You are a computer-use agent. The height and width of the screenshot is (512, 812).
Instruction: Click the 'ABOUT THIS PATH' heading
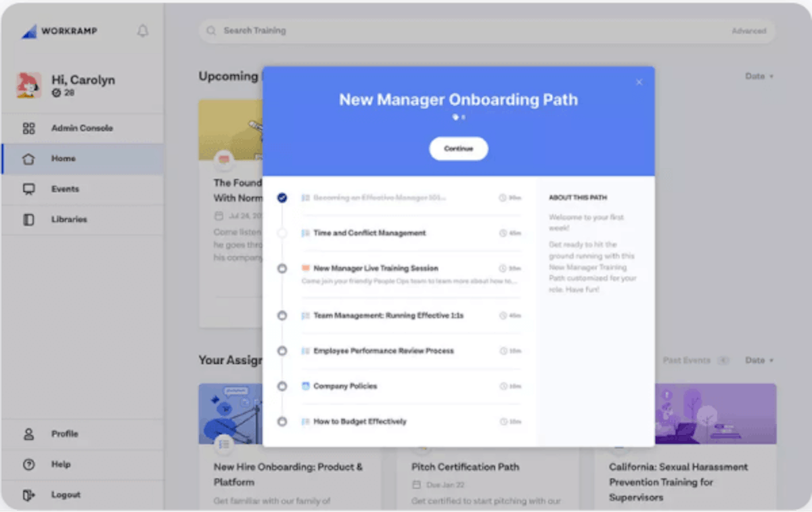577,198
